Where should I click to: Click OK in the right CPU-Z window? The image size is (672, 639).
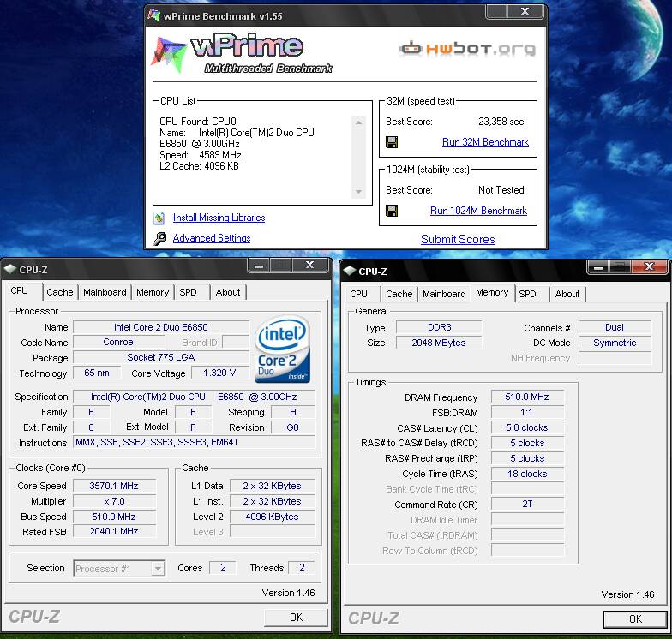(x=635, y=618)
